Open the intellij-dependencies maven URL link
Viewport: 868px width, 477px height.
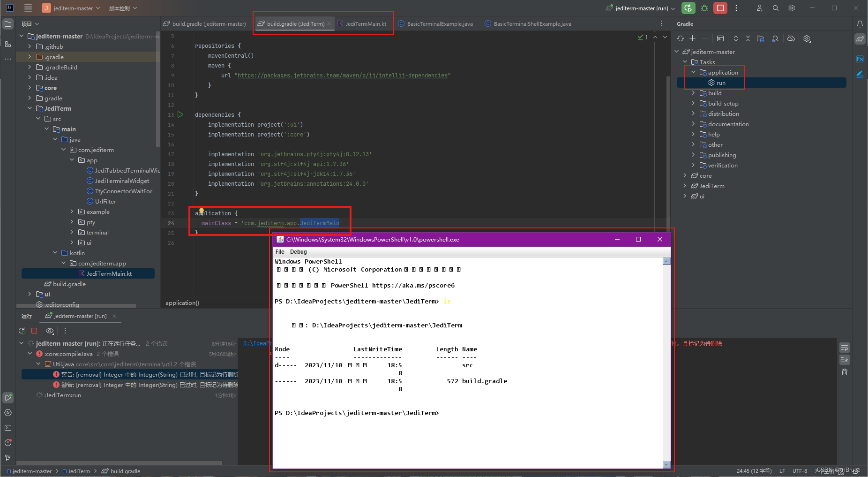343,75
